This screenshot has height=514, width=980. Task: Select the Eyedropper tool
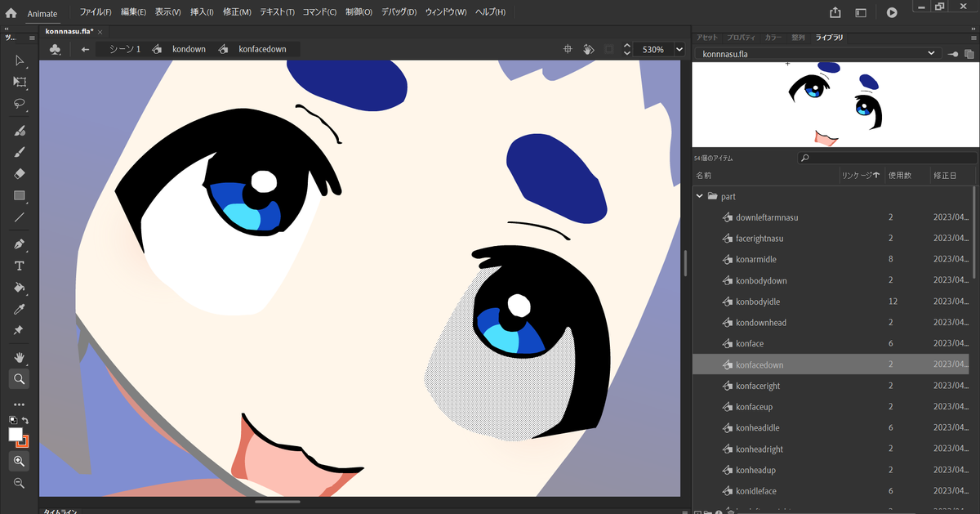20,309
